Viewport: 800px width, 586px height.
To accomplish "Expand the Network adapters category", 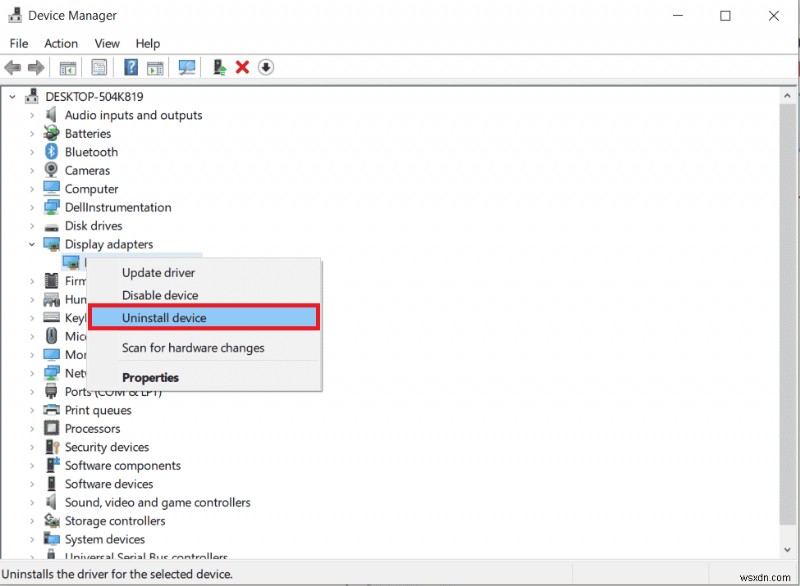I will pos(31,372).
